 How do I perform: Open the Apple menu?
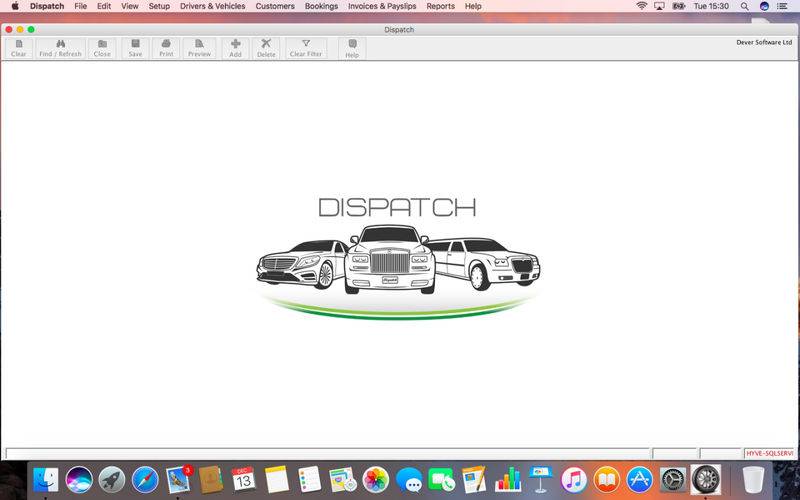coord(15,6)
